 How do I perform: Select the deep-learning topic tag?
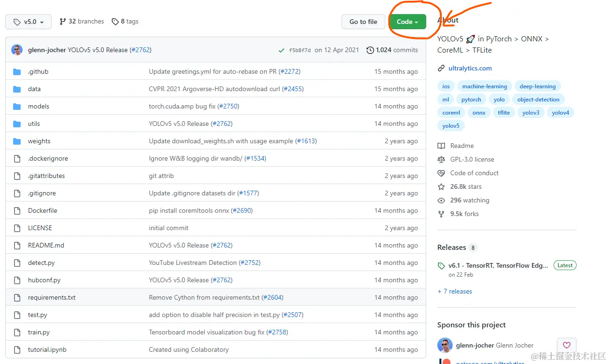tap(538, 86)
